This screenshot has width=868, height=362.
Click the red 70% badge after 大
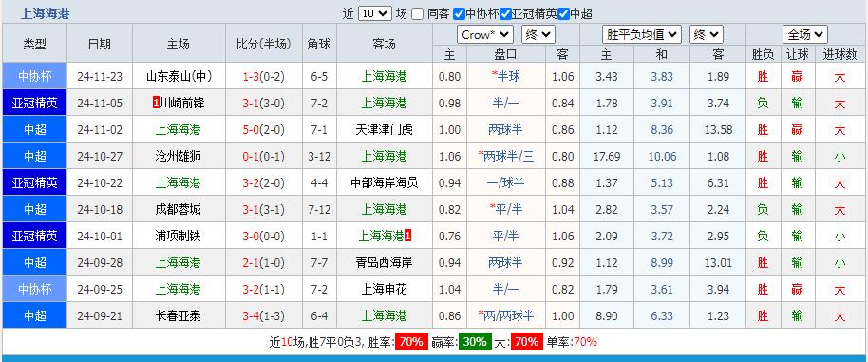click(x=526, y=341)
